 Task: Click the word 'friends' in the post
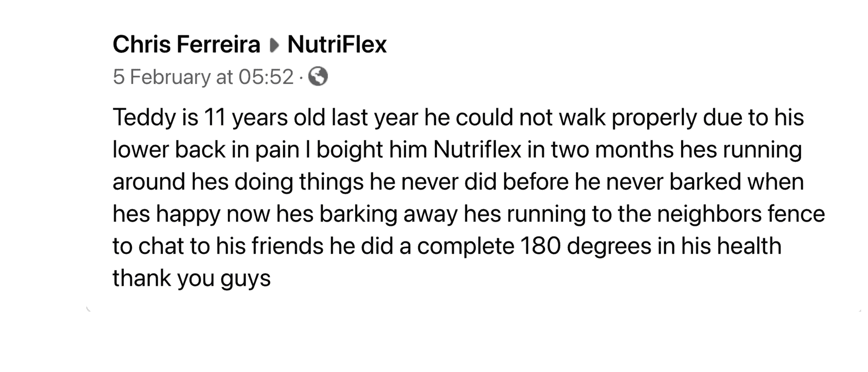288,246
